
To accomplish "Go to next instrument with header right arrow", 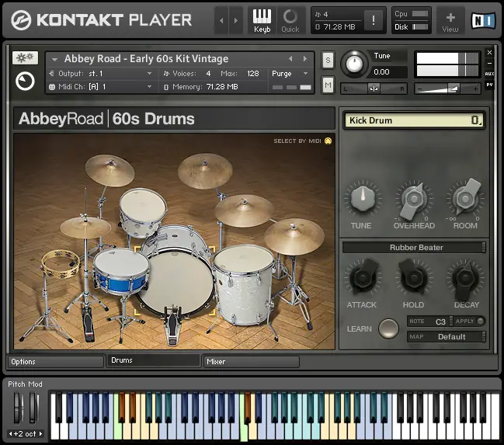I will pos(236,20).
